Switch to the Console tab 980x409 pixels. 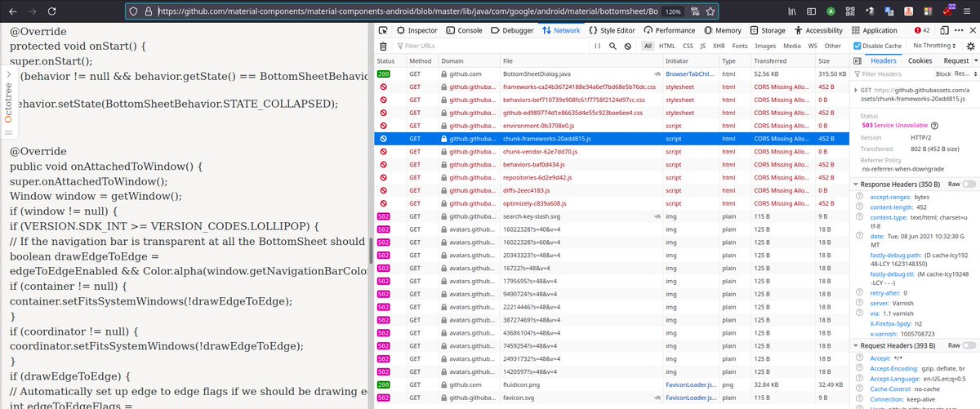(x=464, y=30)
